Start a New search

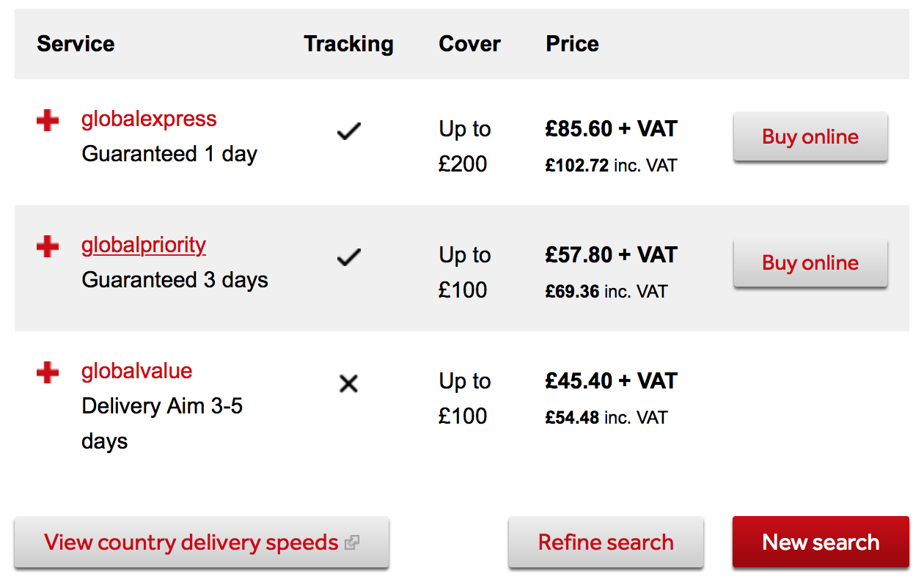(x=821, y=542)
